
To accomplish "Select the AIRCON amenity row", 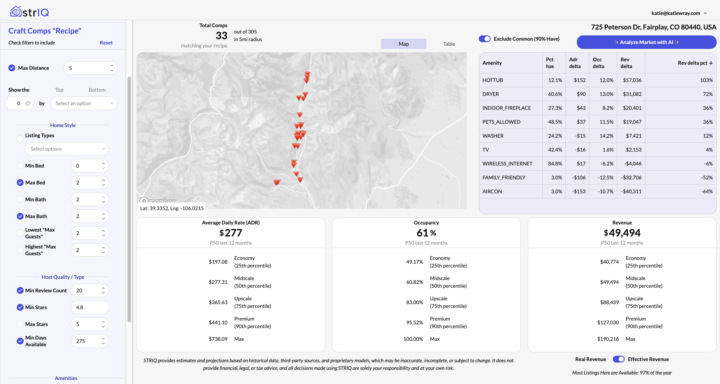I will pyautogui.click(x=597, y=191).
